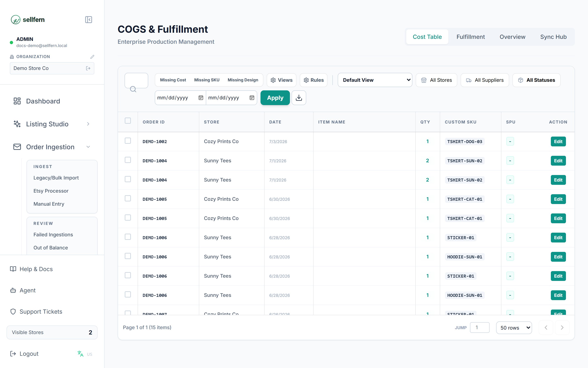Check the DEMO-1002 row checkbox

click(128, 141)
